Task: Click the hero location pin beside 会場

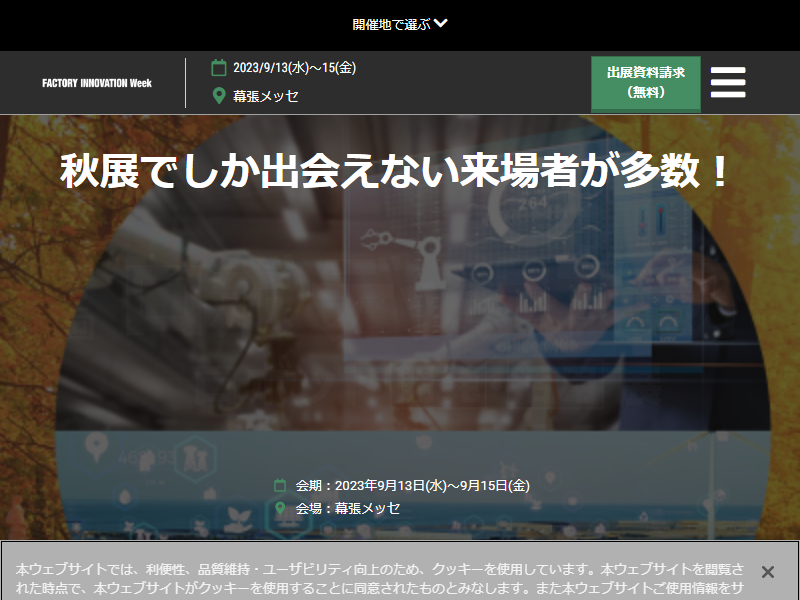Action: tap(280, 508)
